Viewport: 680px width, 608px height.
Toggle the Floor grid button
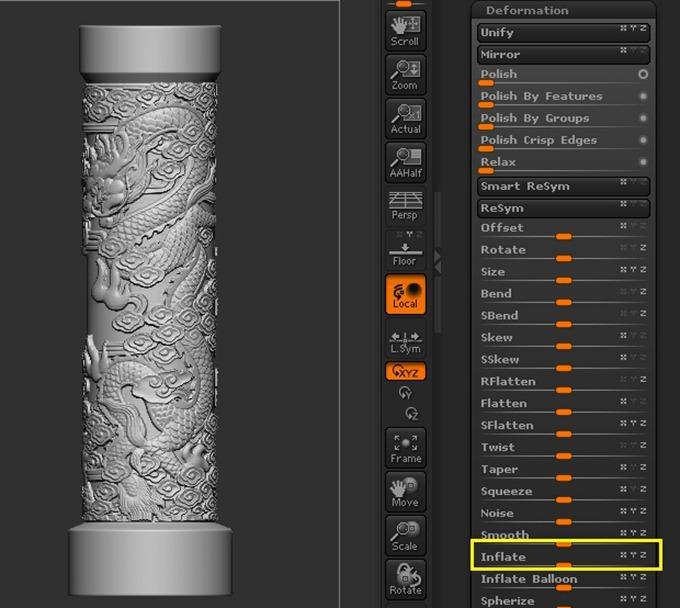(405, 250)
